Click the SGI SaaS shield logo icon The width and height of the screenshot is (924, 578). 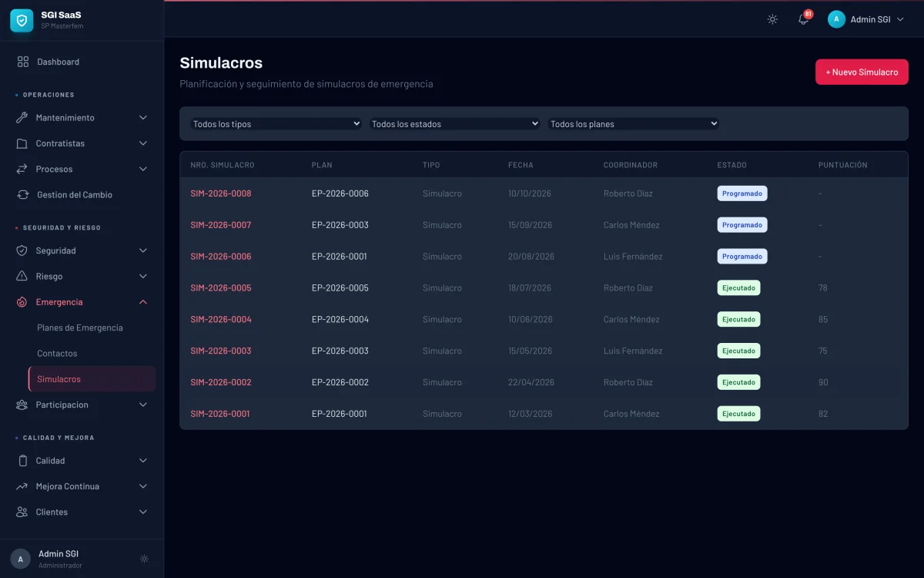coord(22,21)
